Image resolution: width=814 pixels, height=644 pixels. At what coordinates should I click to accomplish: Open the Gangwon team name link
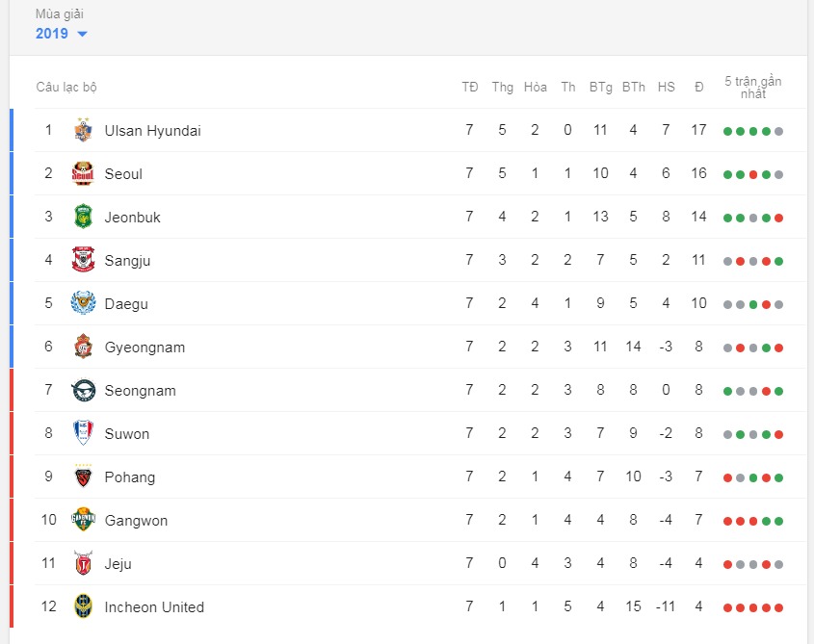(x=136, y=521)
